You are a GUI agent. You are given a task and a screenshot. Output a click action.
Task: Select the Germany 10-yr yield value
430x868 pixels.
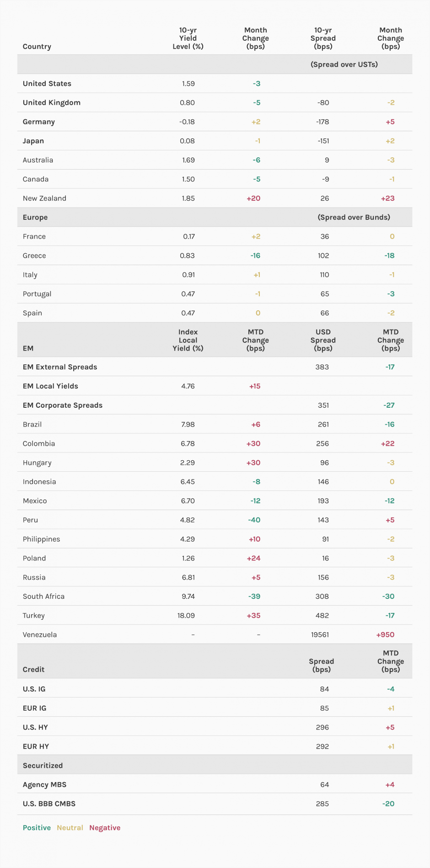point(187,122)
